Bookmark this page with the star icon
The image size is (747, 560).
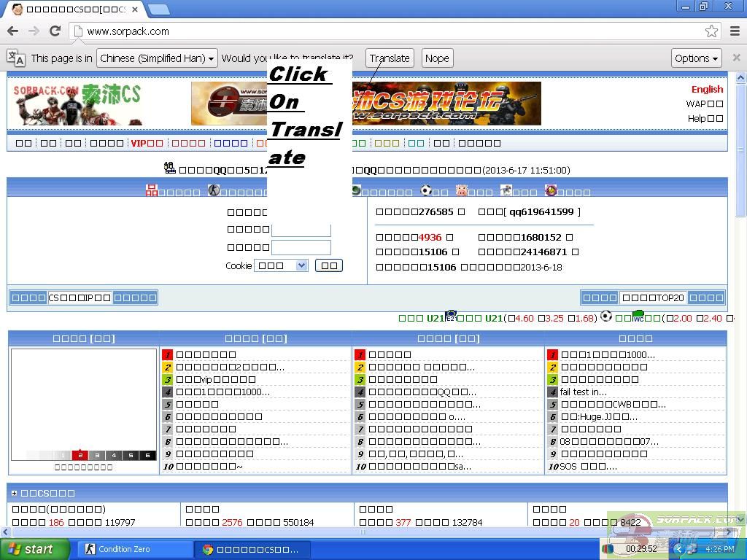(x=711, y=31)
